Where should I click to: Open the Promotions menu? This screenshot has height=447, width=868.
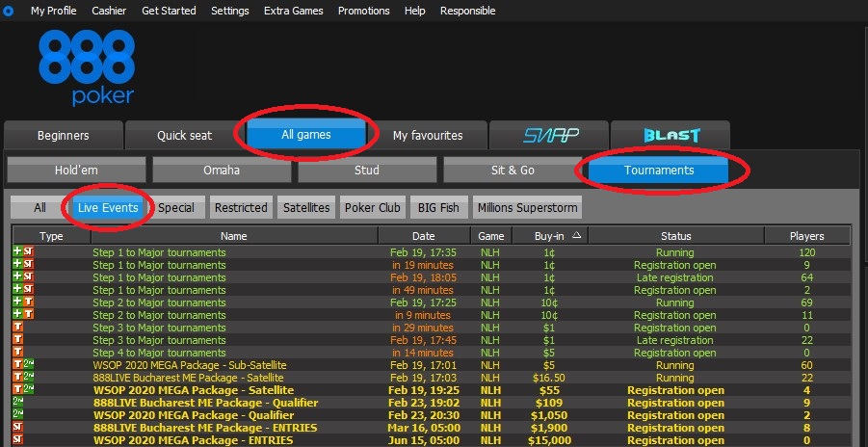click(x=364, y=11)
